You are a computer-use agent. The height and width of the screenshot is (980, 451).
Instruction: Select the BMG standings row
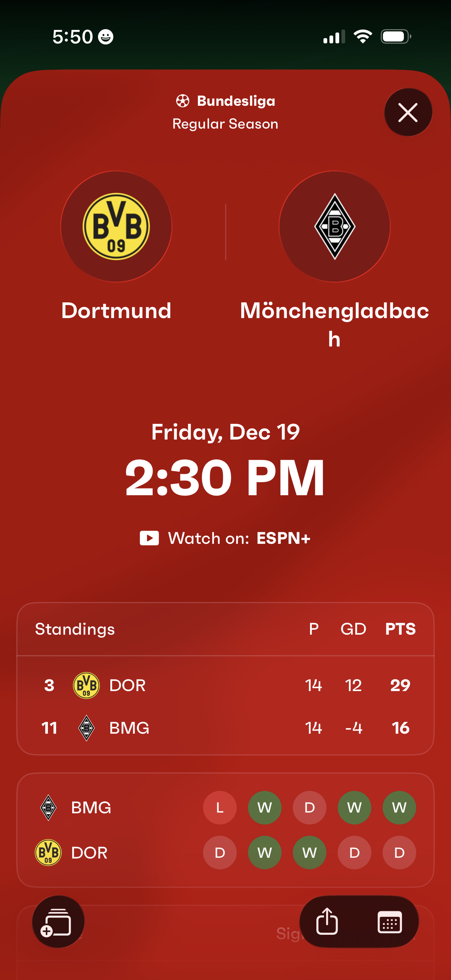(x=225, y=728)
